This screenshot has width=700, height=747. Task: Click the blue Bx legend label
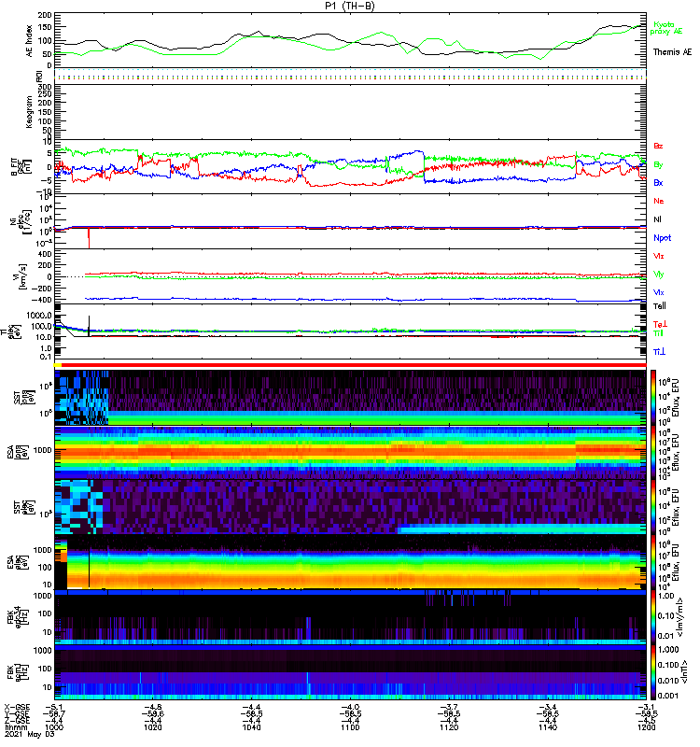658,182
